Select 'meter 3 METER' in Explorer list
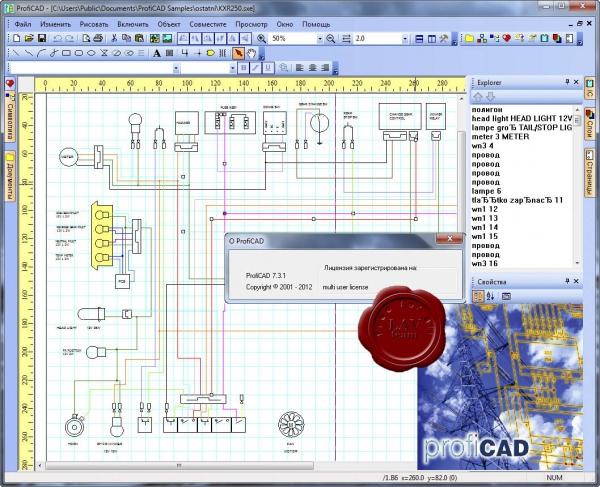The width and height of the screenshot is (600, 487). point(500,137)
